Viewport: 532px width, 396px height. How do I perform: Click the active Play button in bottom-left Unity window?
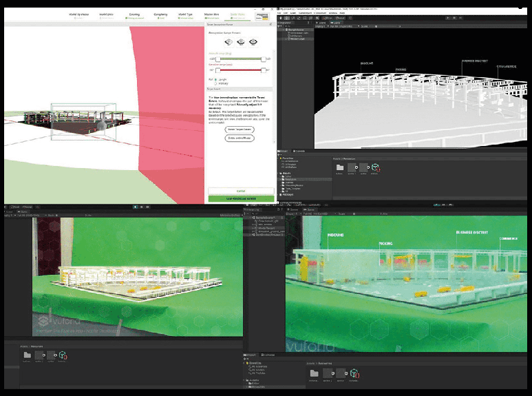pos(136,207)
